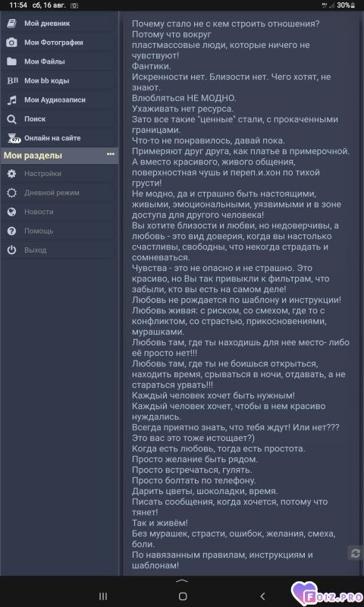Tap the Android back navigation arrow
Screen dimensions: 364x607
pos(262,596)
